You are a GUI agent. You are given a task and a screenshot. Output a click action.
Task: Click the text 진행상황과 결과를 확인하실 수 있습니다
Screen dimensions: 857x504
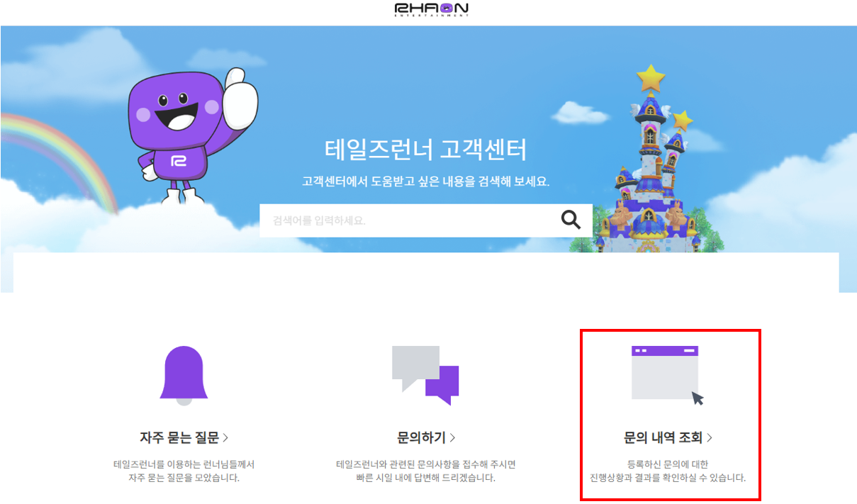668,478
